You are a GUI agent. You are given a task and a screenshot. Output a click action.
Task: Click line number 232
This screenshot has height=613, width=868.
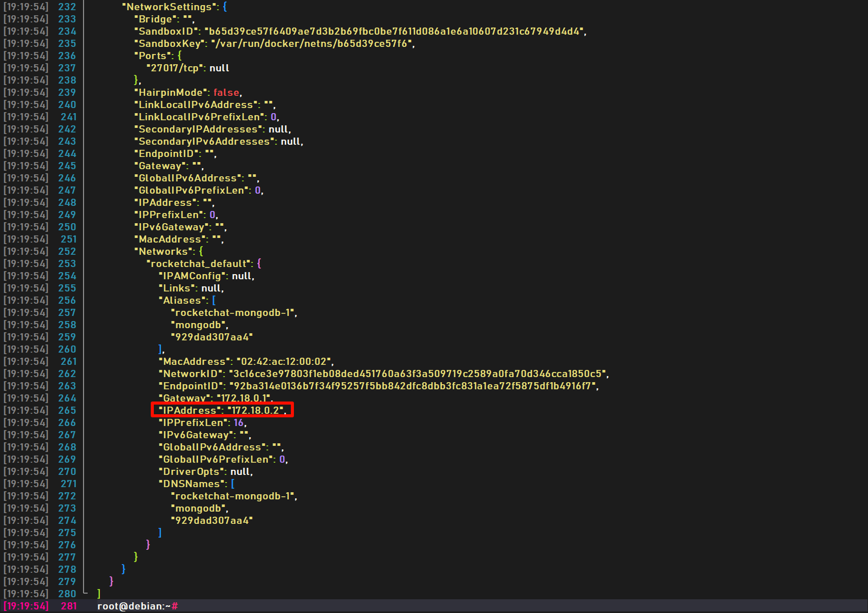[67, 7]
